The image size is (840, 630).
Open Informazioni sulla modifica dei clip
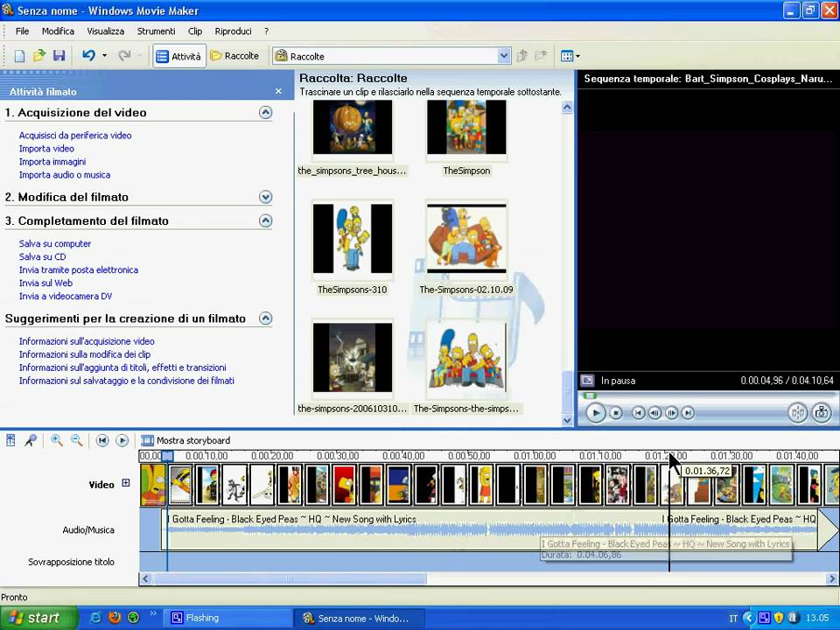tap(85, 354)
